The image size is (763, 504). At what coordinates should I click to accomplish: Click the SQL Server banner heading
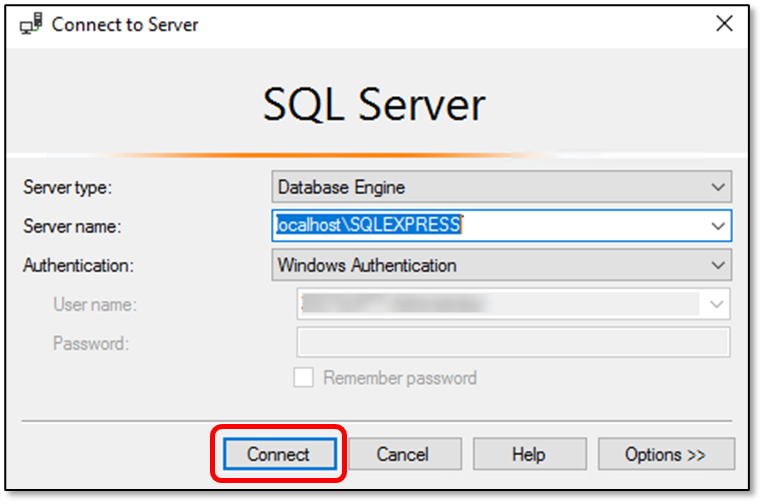coord(374,105)
